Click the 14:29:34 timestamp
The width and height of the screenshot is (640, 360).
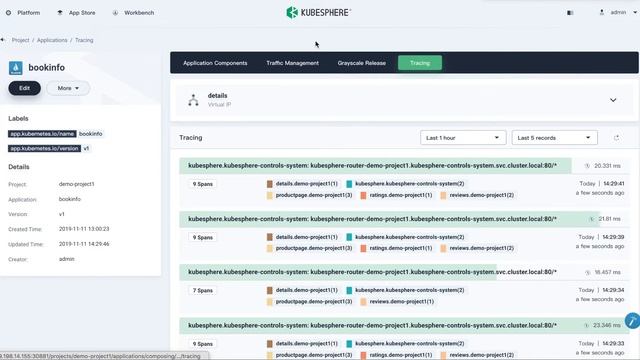tap(613, 290)
